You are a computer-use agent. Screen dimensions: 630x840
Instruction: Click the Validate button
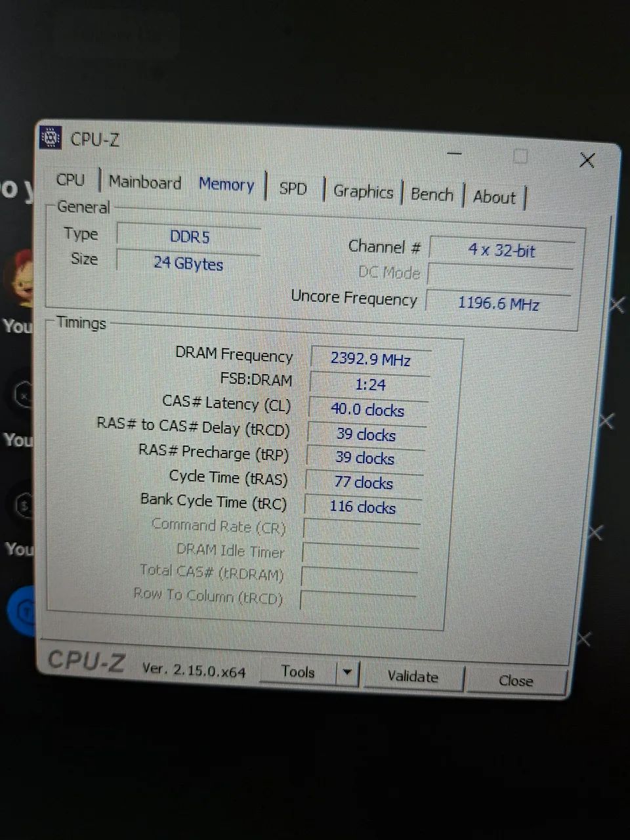pos(413,677)
